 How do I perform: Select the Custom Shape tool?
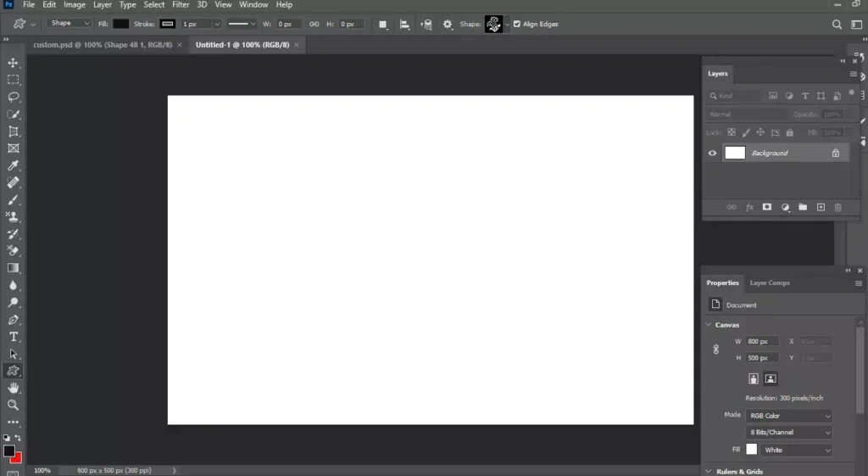(x=14, y=371)
